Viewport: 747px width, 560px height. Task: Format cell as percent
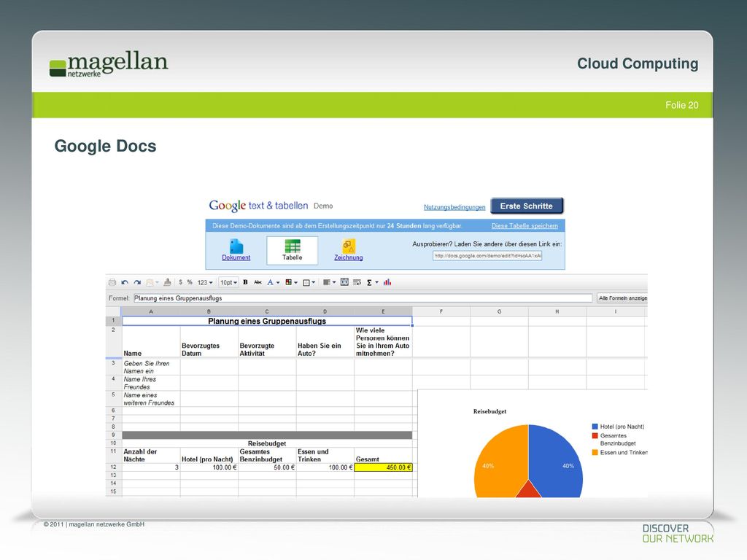point(190,282)
